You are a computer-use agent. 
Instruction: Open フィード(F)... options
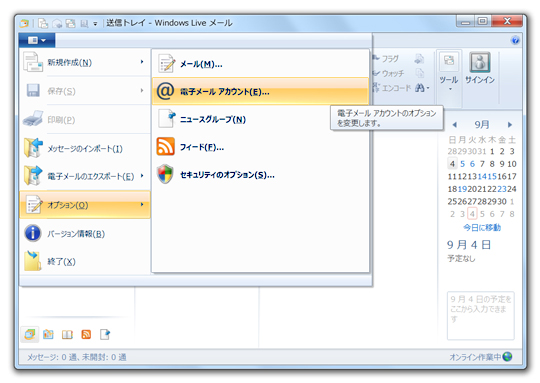pyautogui.click(x=260, y=147)
